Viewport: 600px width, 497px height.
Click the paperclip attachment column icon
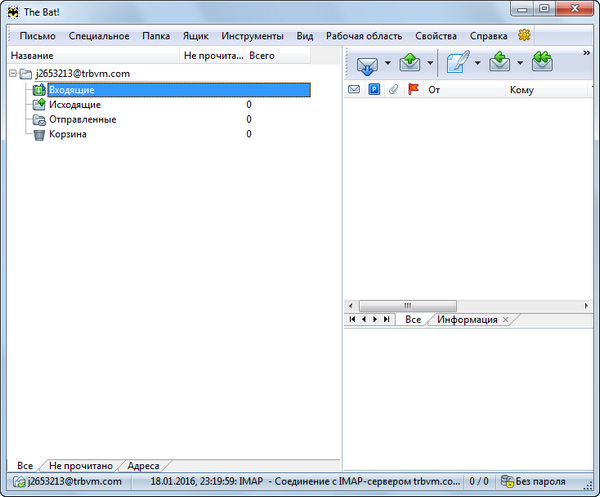(394, 90)
